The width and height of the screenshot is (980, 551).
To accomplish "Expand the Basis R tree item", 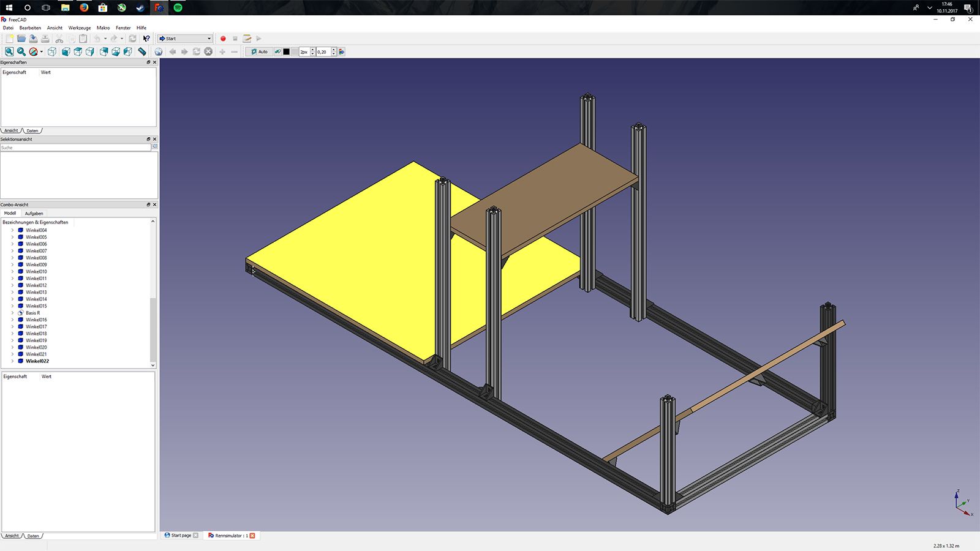I will (x=12, y=313).
